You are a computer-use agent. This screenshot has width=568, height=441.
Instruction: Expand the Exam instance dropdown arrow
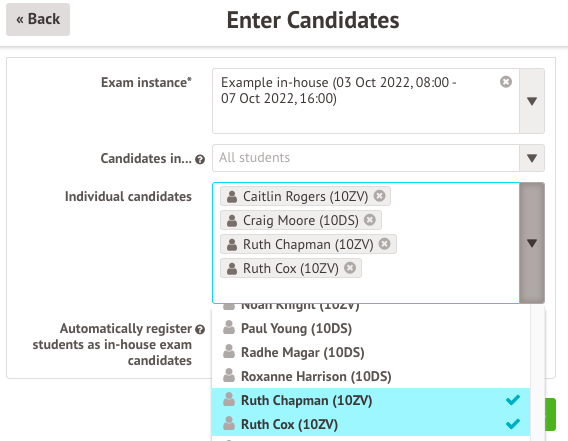532,101
